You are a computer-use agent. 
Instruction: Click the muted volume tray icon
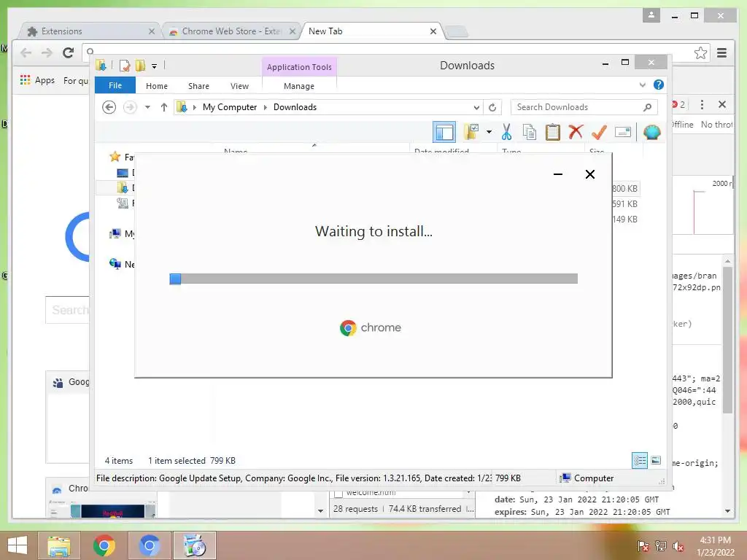pos(679,545)
